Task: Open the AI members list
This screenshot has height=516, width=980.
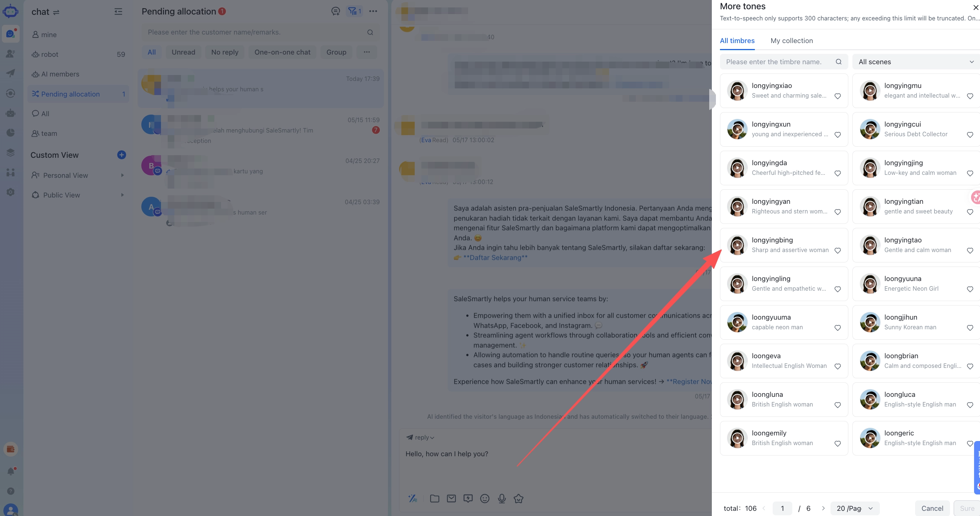Action: point(78,74)
